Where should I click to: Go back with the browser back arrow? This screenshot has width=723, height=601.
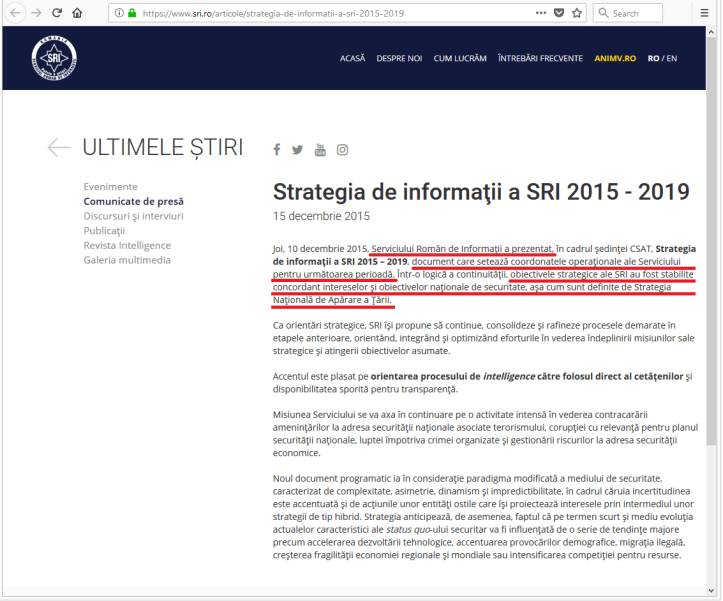click(15, 12)
